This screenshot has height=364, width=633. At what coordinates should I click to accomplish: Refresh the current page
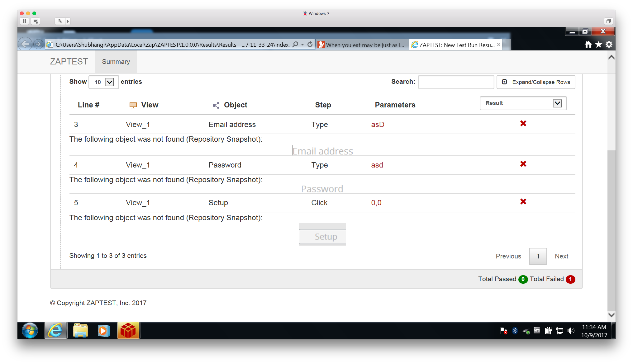tap(310, 45)
